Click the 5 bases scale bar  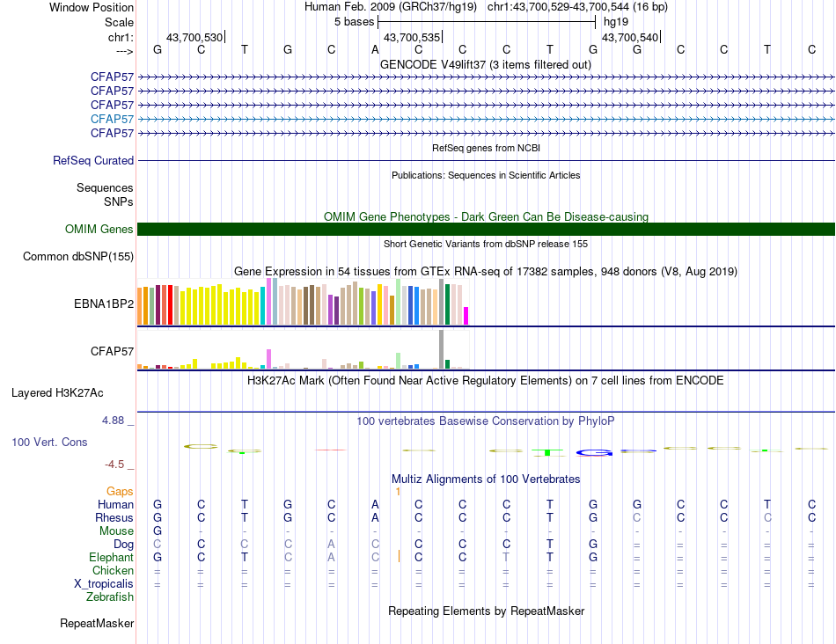(487, 21)
